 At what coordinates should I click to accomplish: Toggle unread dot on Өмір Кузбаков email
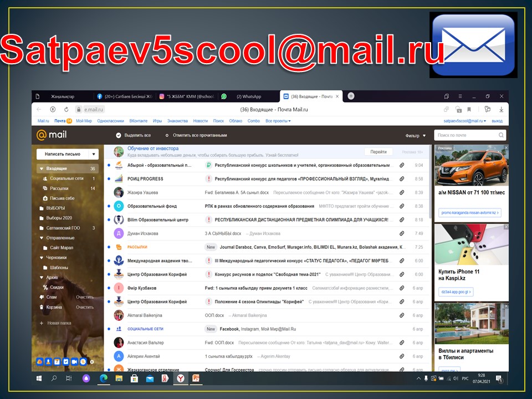tap(109, 288)
